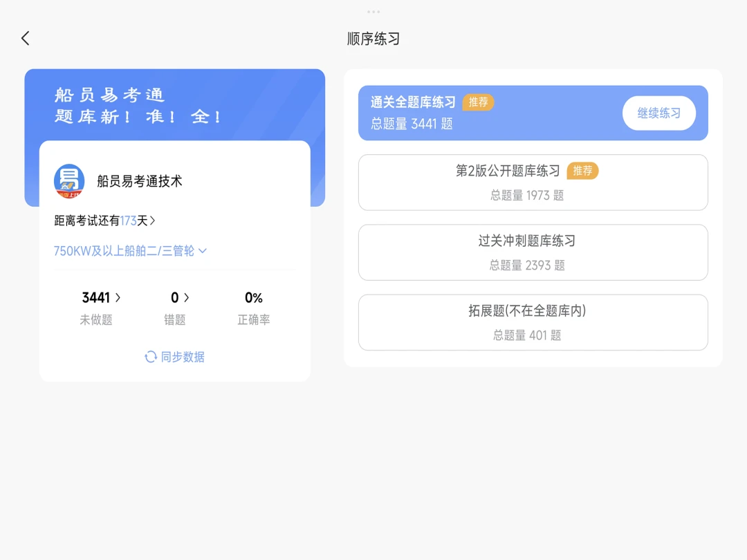
Task: Expand the 750KW及以上船舶二/三管轮 dropdown
Action: (x=130, y=251)
